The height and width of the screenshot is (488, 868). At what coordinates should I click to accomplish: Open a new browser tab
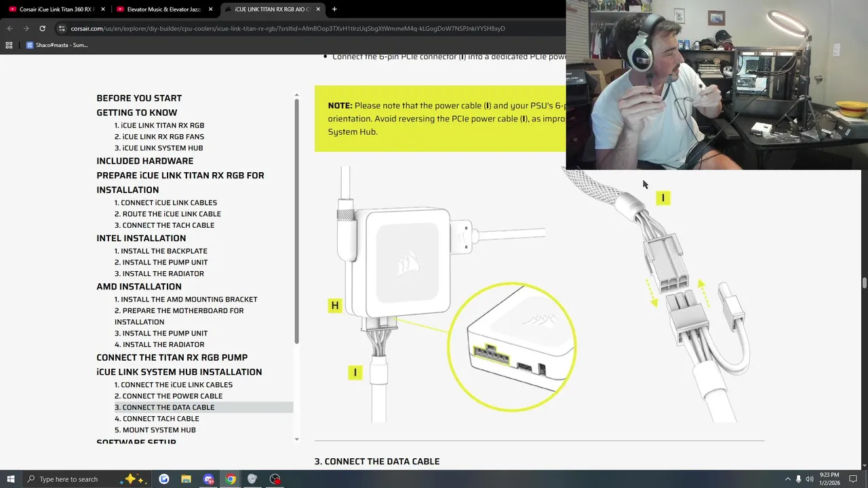(334, 9)
